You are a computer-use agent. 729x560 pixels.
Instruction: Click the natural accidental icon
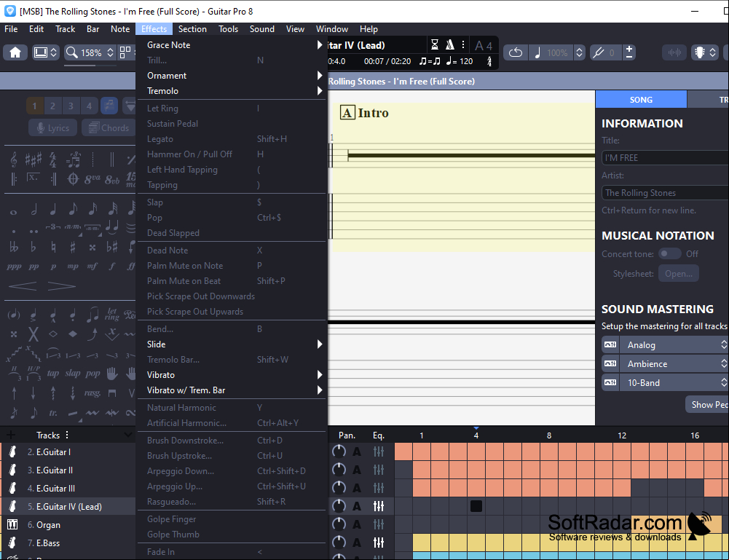coord(53,247)
